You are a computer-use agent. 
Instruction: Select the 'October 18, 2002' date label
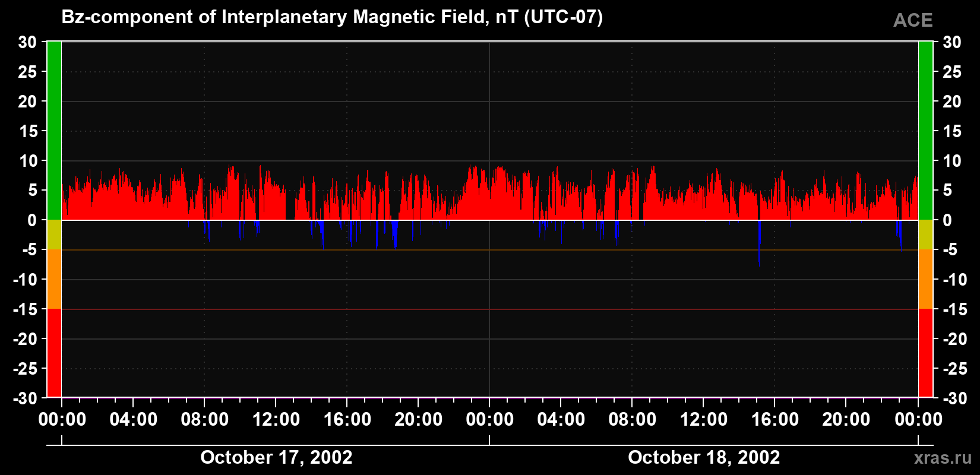[x=704, y=457]
